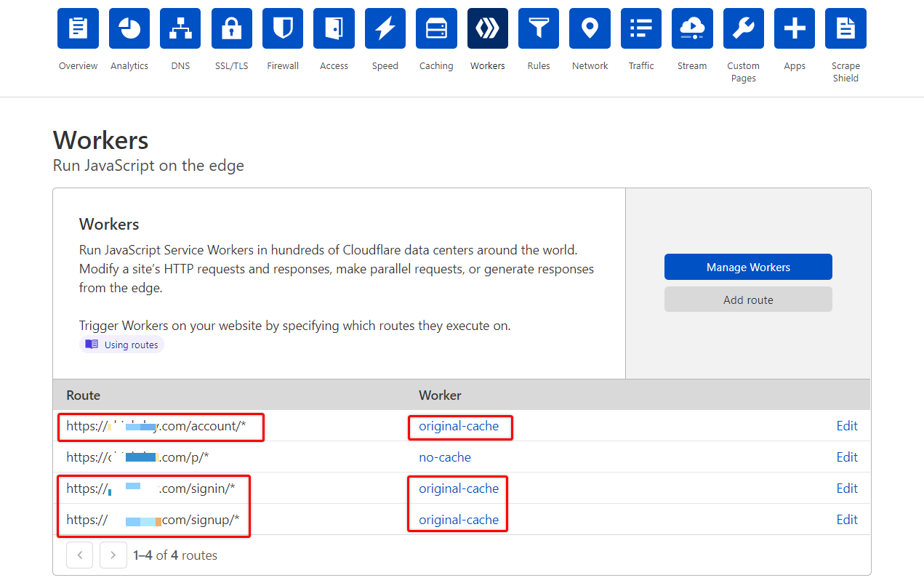
Task: Click the Manage Workers button
Action: (x=748, y=267)
